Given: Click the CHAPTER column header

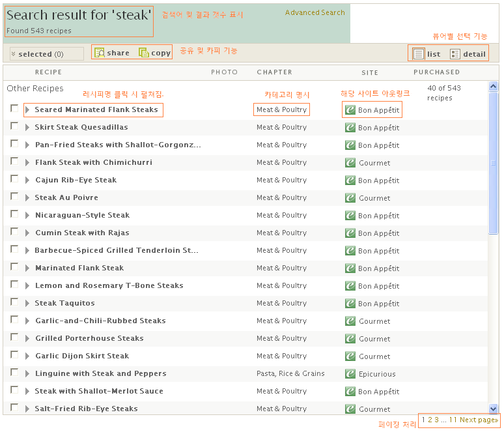Looking at the screenshot, I should [x=275, y=72].
